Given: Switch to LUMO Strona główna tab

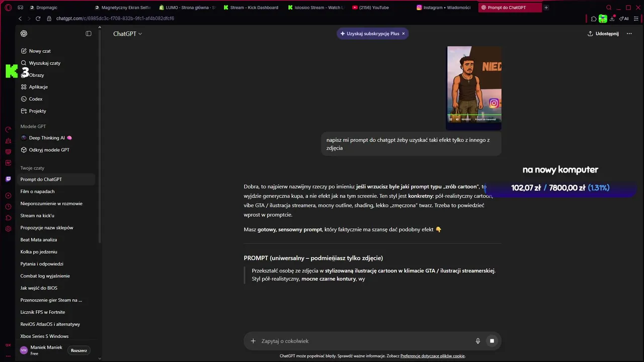Looking at the screenshot, I should (x=187, y=8).
